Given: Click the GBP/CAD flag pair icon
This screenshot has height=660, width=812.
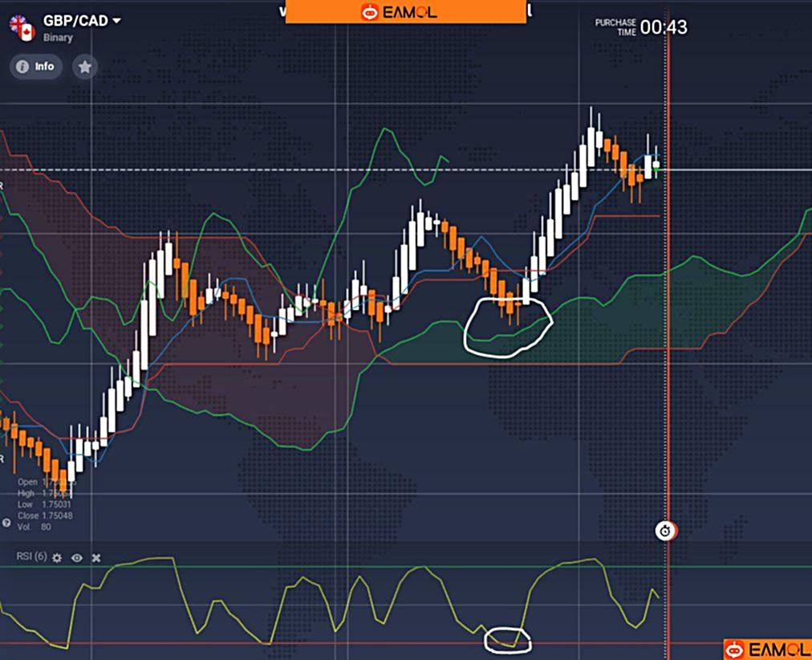Looking at the screenshot, I should pos(20,27).
